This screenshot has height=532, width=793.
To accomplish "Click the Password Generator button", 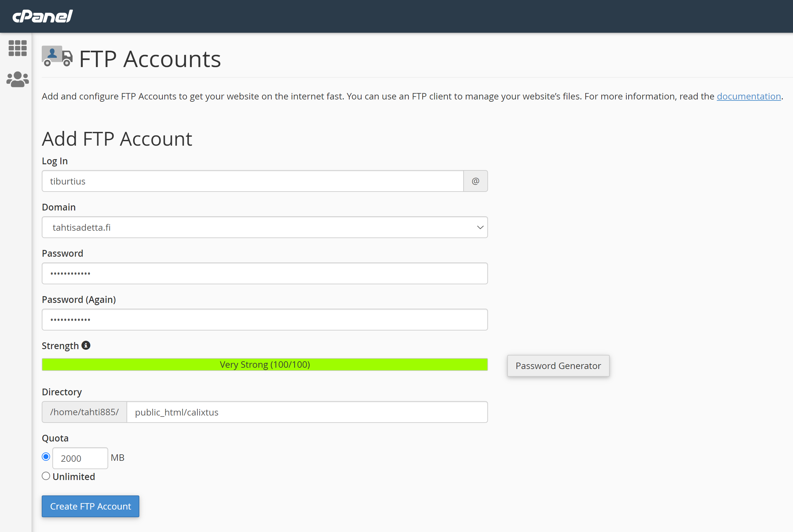I will point(558,365).
